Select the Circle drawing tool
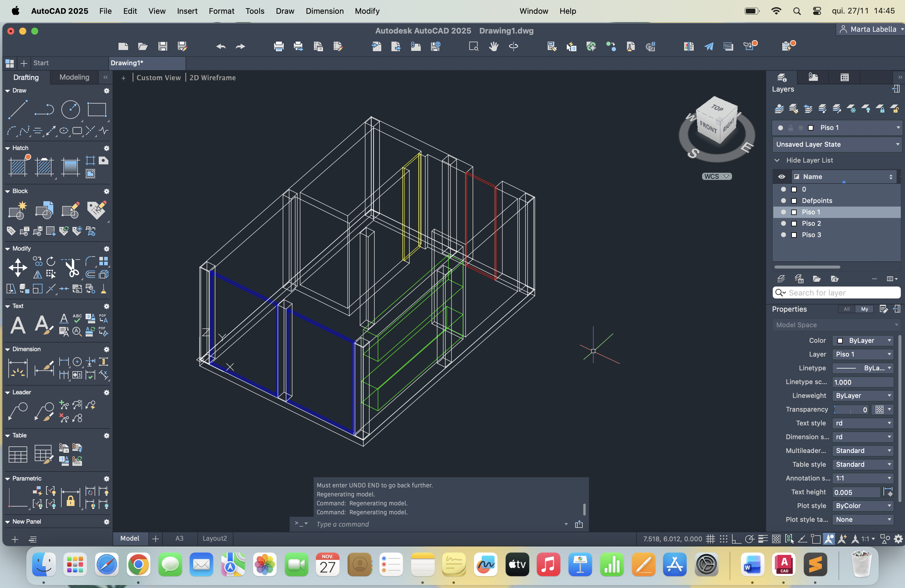The height and width of the screenshot is (588, 905). point(71,109)
